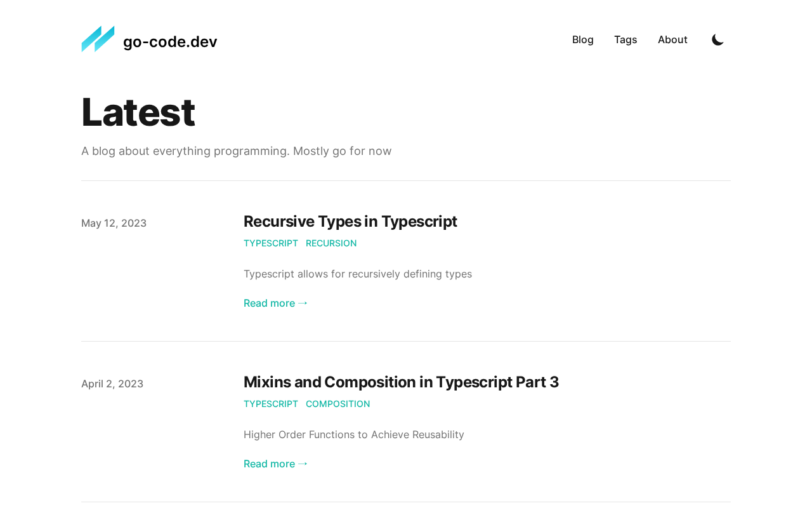Click the Higher Order Functions summary text

[354, 435]
